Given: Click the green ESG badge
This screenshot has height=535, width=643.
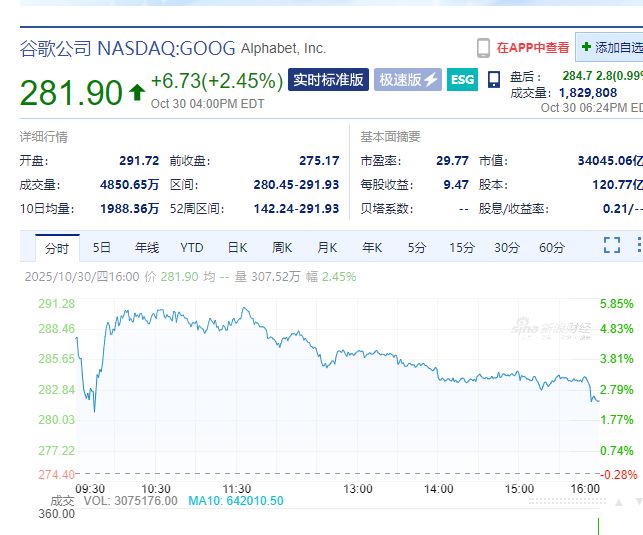Looking at the screenshot, I should pos(462,80).
